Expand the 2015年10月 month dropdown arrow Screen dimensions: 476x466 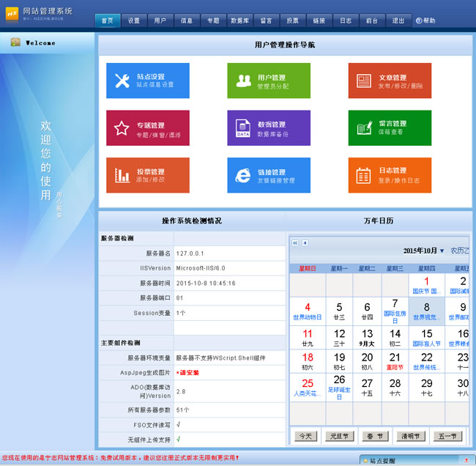tap(442, 251)
